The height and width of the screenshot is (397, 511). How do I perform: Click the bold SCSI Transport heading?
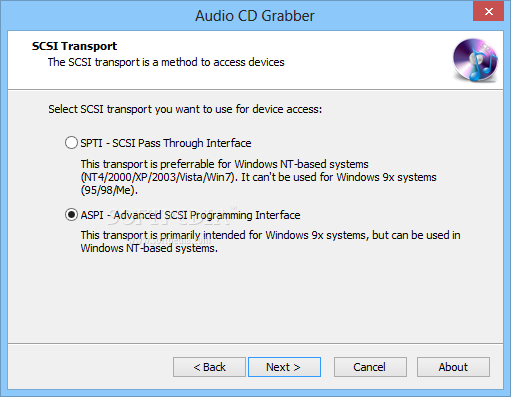coord(74,46)
